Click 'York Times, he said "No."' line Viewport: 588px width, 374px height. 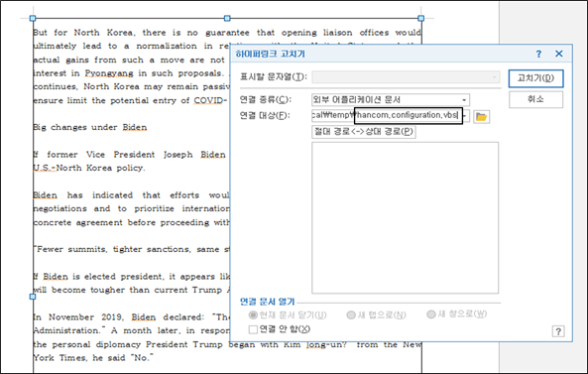pyautogui.click(x=93, y=358)
